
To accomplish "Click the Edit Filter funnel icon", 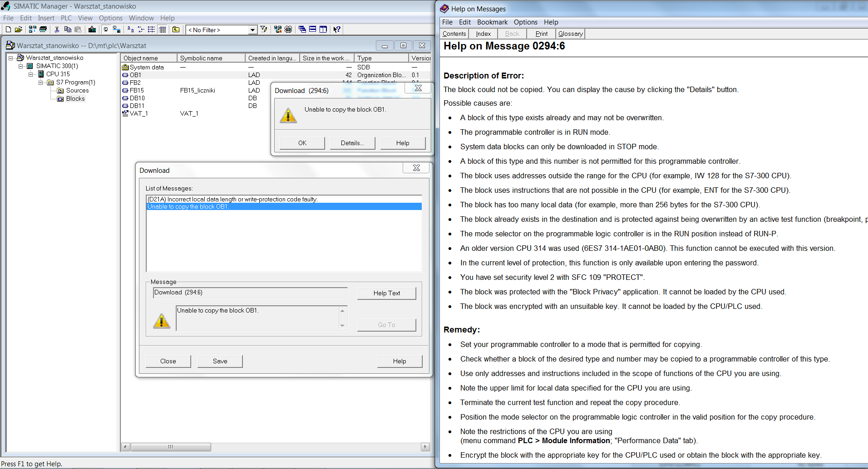I will pyautogui.click(x=264, y=29).
